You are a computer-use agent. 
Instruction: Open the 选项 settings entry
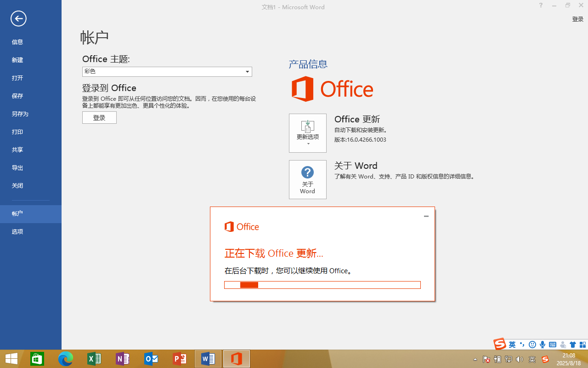[17, 232]
